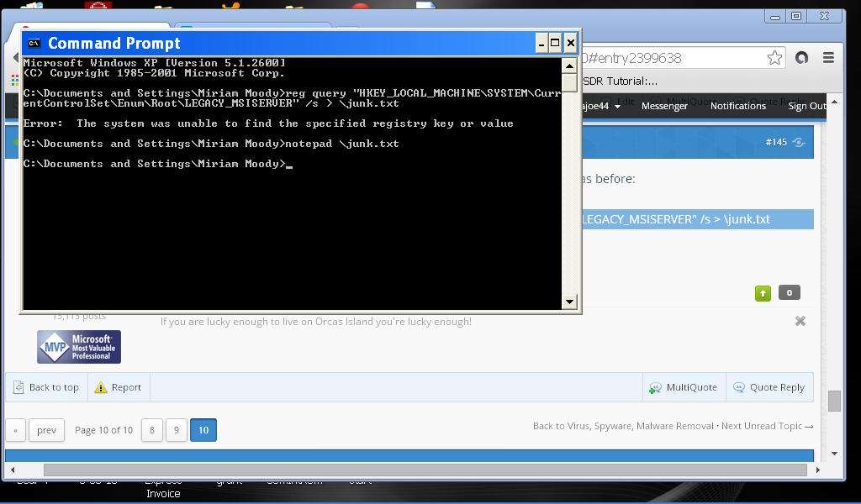Upvote the post with the green arrow
Image resolution: width=861 pixels, height=504 pixels.
pyautogui.click(x=763, y=293)
